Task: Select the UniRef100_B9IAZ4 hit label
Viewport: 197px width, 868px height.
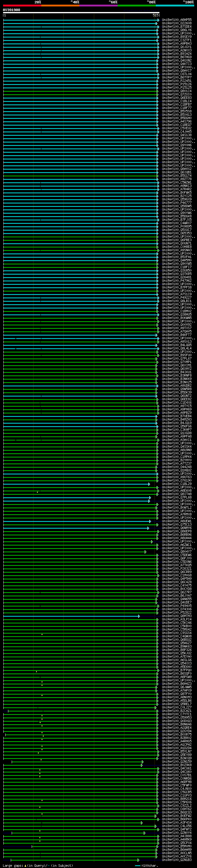Action: 177,54
